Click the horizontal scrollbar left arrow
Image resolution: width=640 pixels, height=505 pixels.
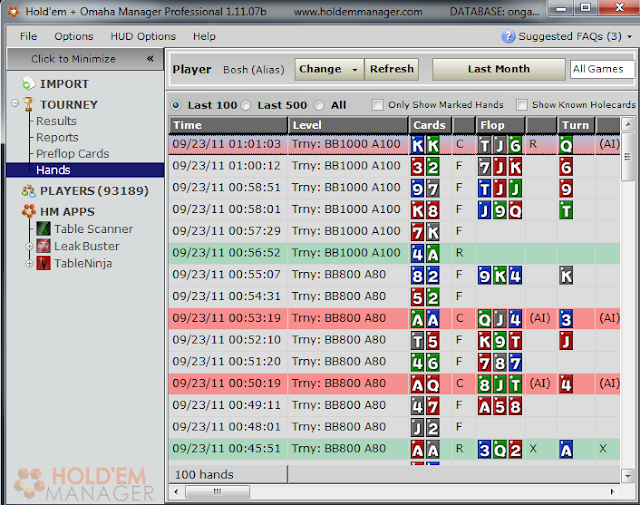click(176, 492)
